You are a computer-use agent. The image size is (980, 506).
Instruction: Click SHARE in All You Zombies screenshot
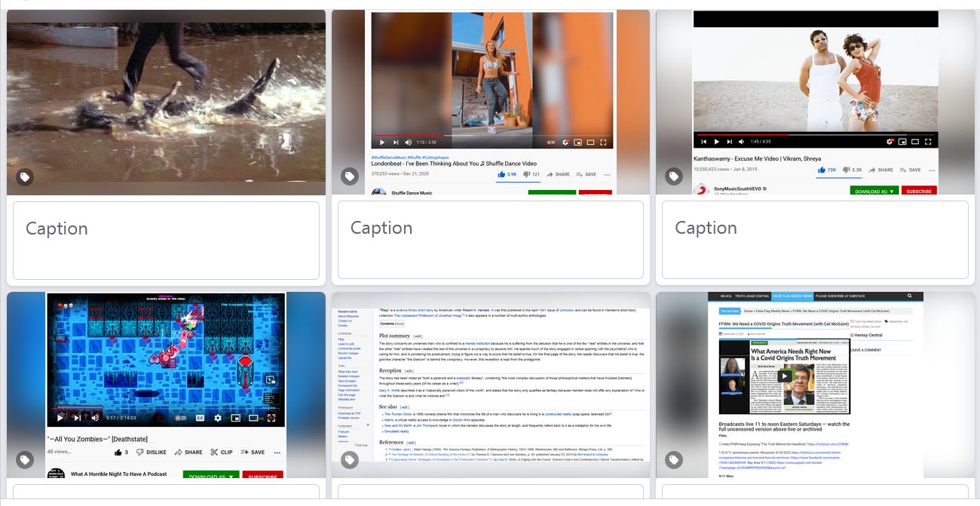click(x=188, y=452)
